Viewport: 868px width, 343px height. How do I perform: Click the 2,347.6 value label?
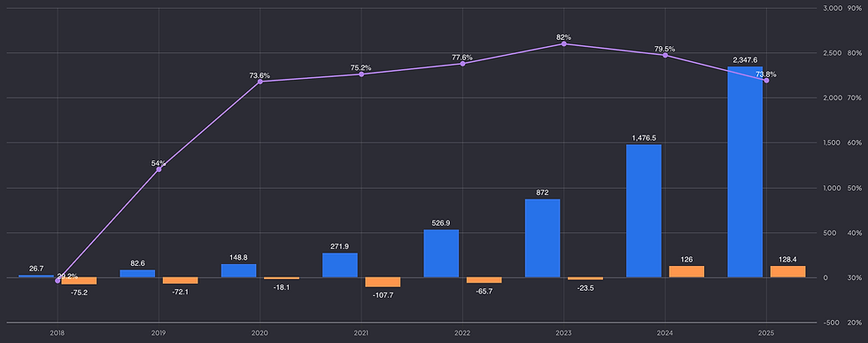[745, 60]
